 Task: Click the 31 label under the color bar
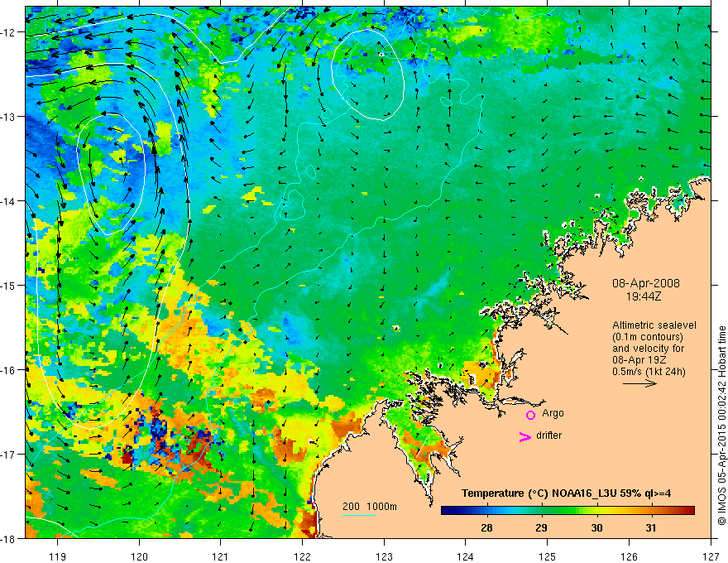(x=651, y=527)
